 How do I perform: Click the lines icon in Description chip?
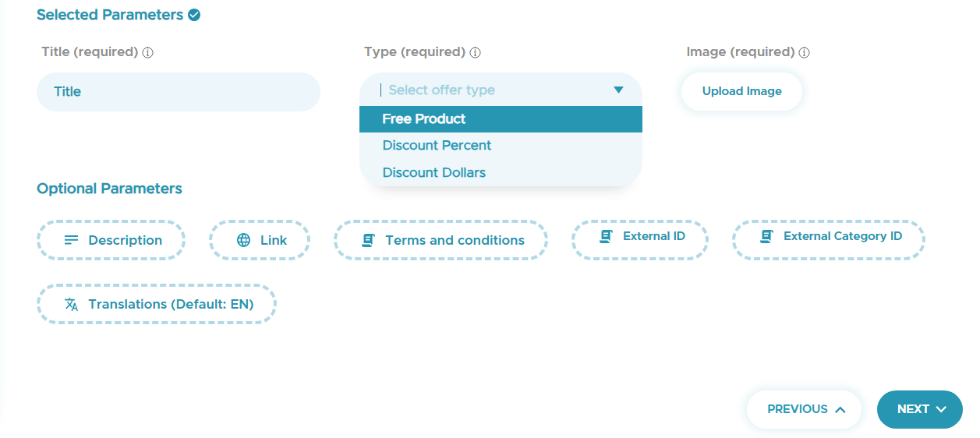[72, 240]
